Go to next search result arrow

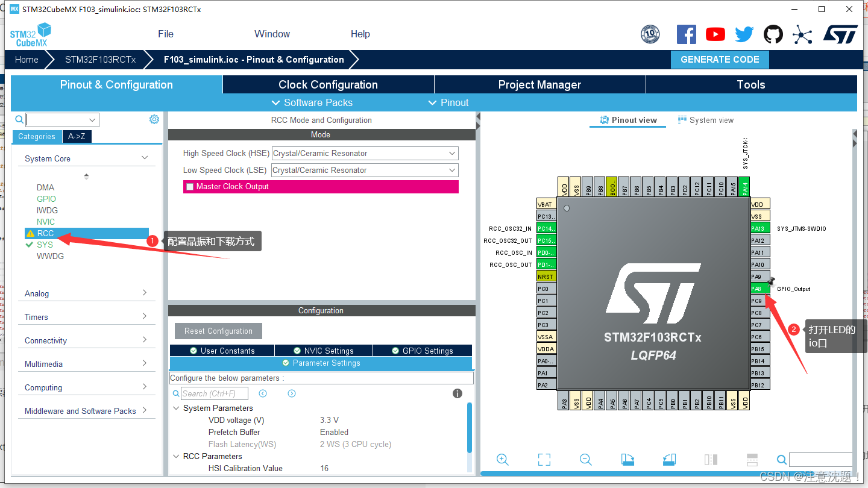(x=292, y=393)
